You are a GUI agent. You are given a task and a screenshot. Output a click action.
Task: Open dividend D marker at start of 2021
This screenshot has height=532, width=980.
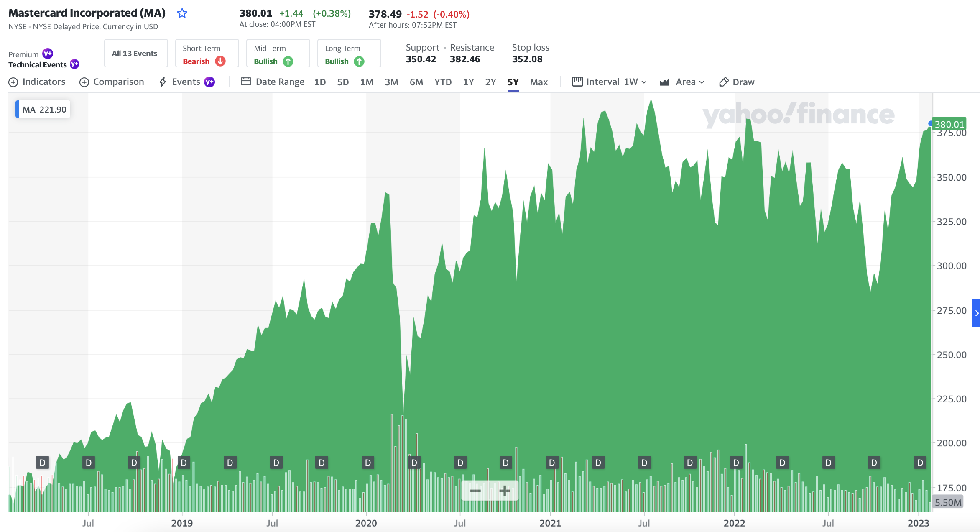pos(552,463)
